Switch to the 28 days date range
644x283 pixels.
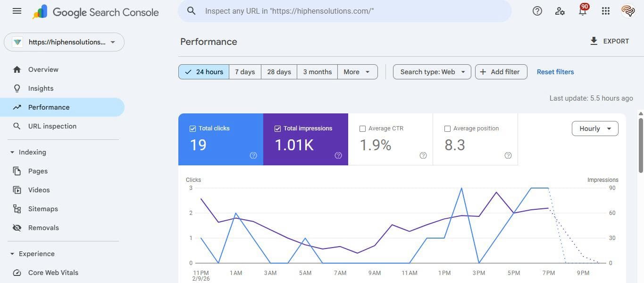coord(279,71)
